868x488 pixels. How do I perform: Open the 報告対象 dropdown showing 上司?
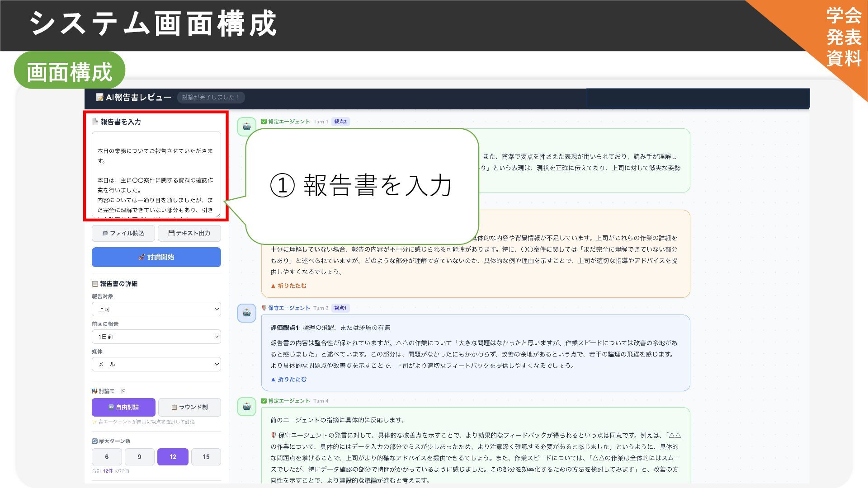[x=156, y=309]
